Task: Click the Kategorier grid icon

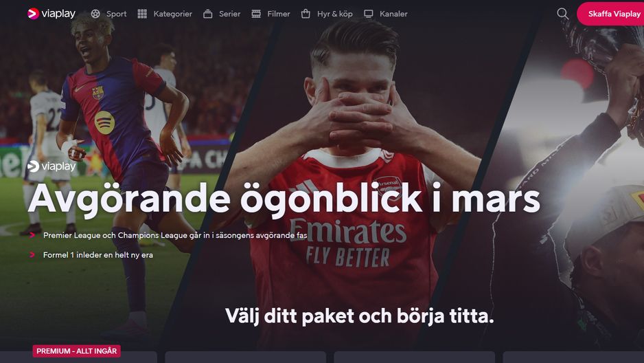Action: 142,14
